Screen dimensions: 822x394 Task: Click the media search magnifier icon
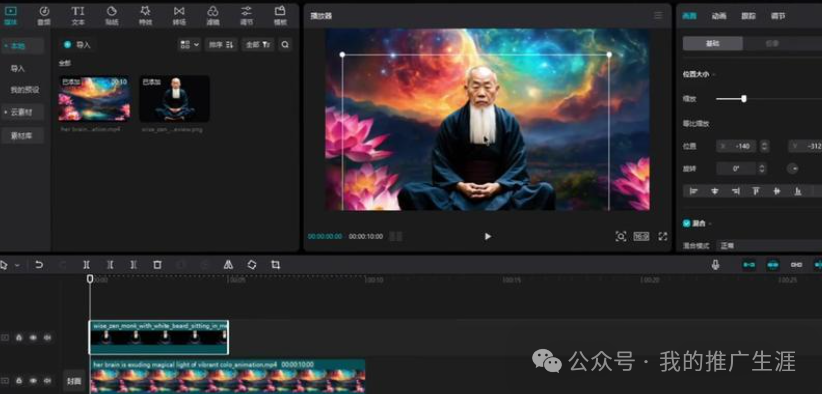tap(285, 45)
